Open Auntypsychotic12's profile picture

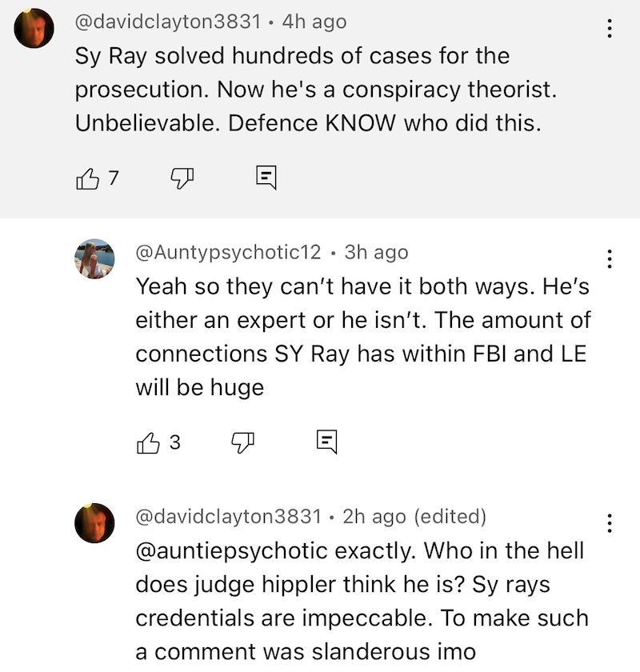pos(94,259)
